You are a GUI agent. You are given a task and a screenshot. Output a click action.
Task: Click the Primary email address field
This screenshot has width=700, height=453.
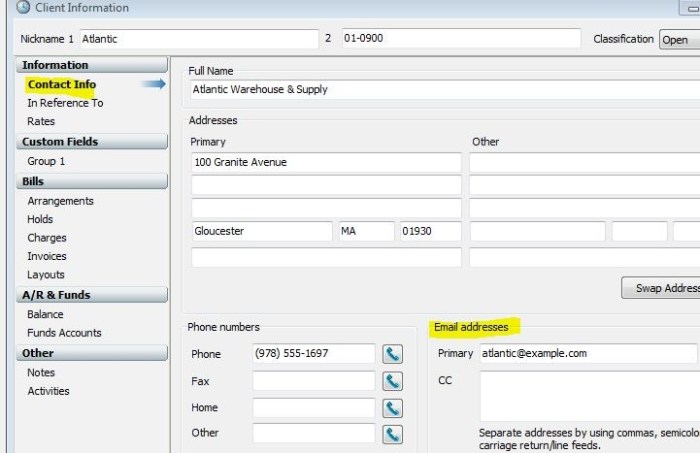pos(588,353)
